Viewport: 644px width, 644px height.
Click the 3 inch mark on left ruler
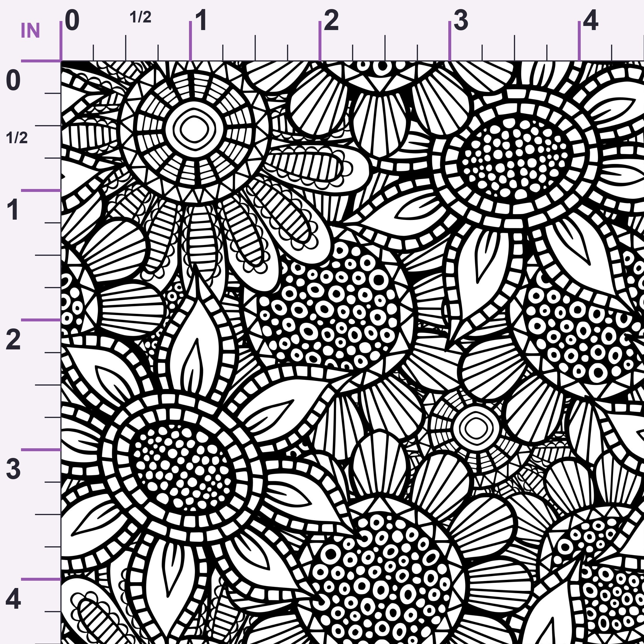click(x=13, y=469)
